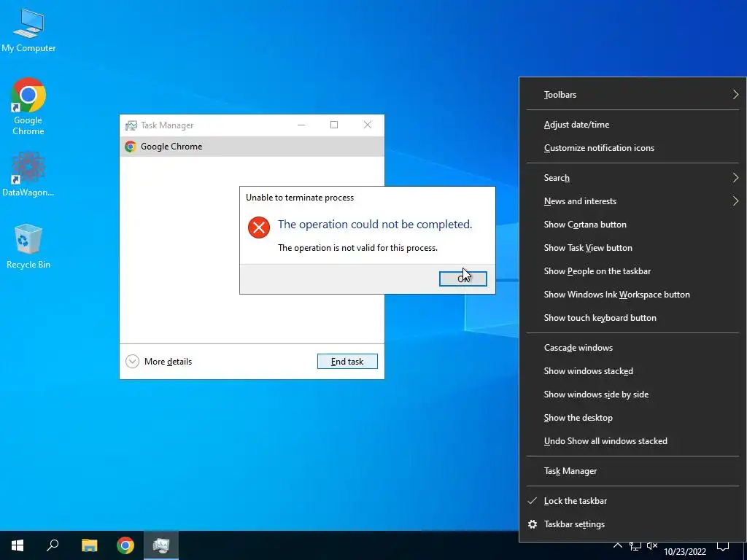
Task: Open Chrome from the taskbar
Action: point(125,545)
